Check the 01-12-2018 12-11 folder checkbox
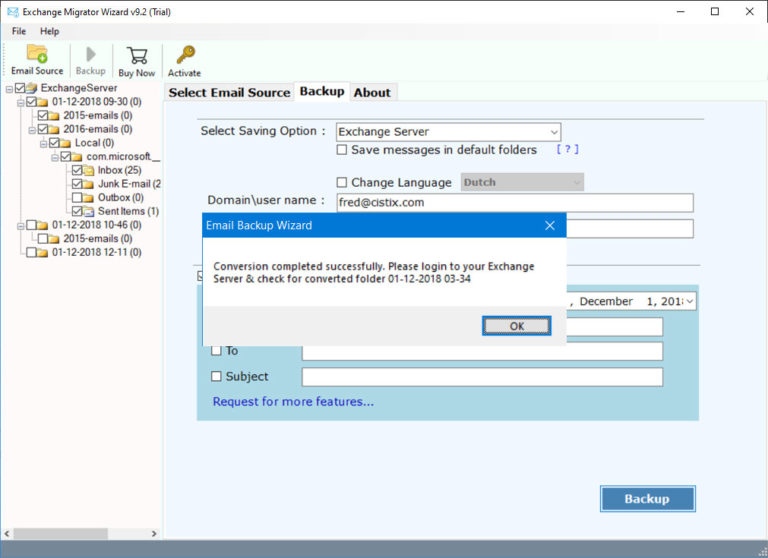 coord(31,252)
